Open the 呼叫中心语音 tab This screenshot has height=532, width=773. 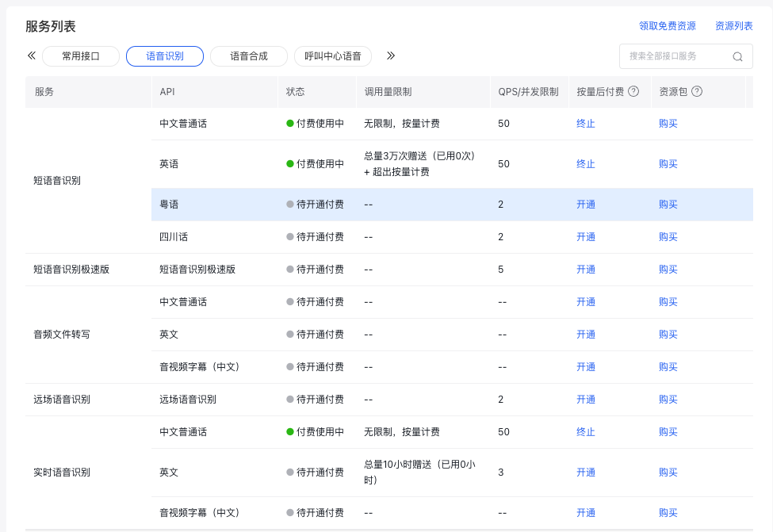pyautogui.click(x=333, y=56)
